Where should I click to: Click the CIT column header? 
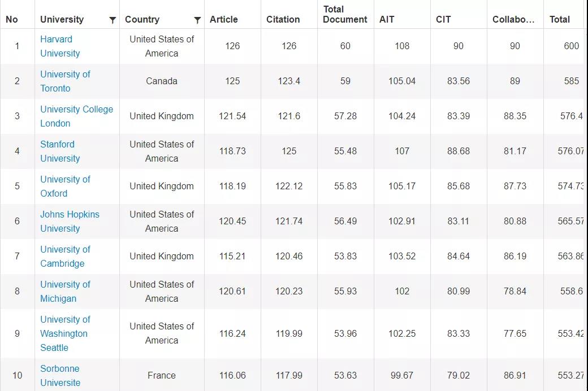coord(443,20)
